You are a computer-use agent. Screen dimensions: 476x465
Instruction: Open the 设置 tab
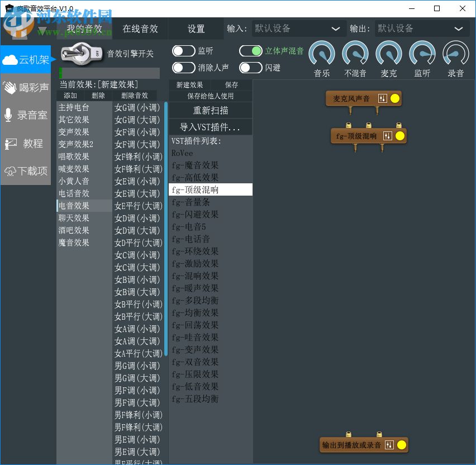pos(197,28)
